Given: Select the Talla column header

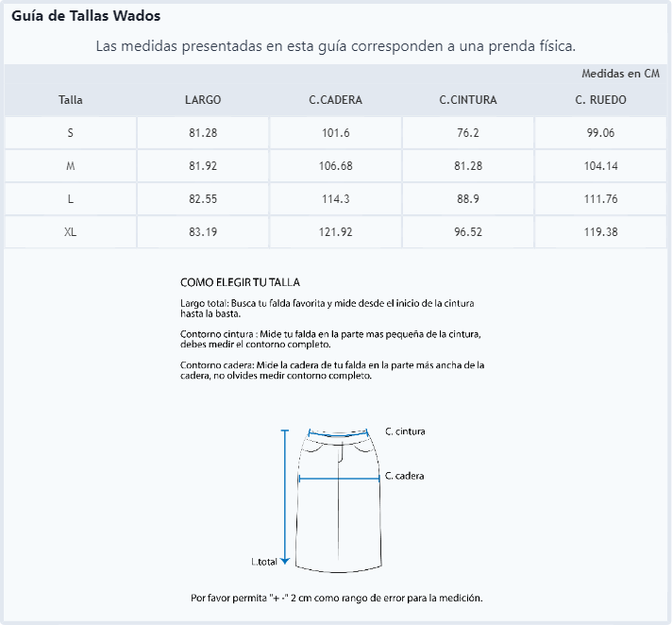Looking at the screenshot, I should (71, 100).
